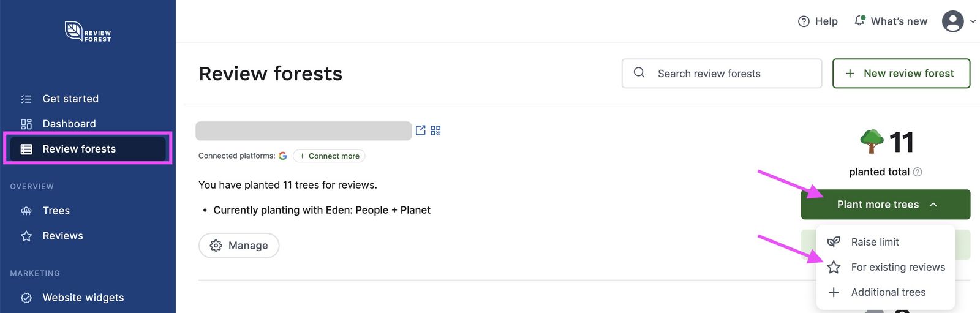Viewport: 980px width, 313px height.
Task: Expand the account menu chevron
Action: pyautogui.click(x=973, y=21)
